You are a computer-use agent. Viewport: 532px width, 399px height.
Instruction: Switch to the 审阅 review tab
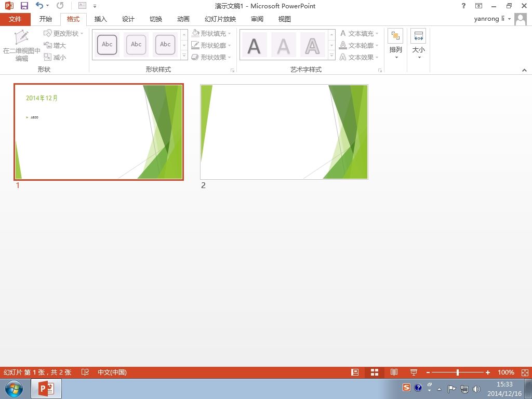point(257,19)
